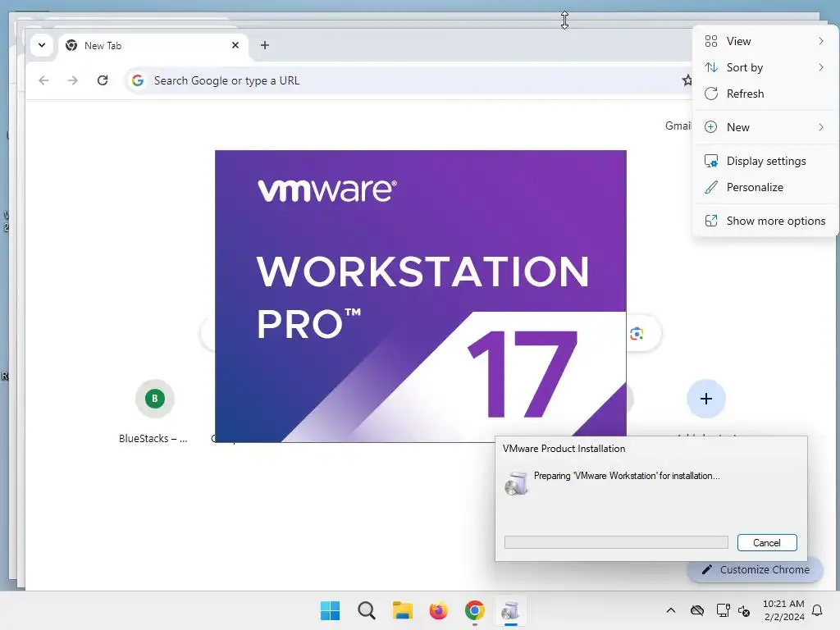Click the cloud sync tray icon
This screenshot has height=630, width=840.
[697, 610]
